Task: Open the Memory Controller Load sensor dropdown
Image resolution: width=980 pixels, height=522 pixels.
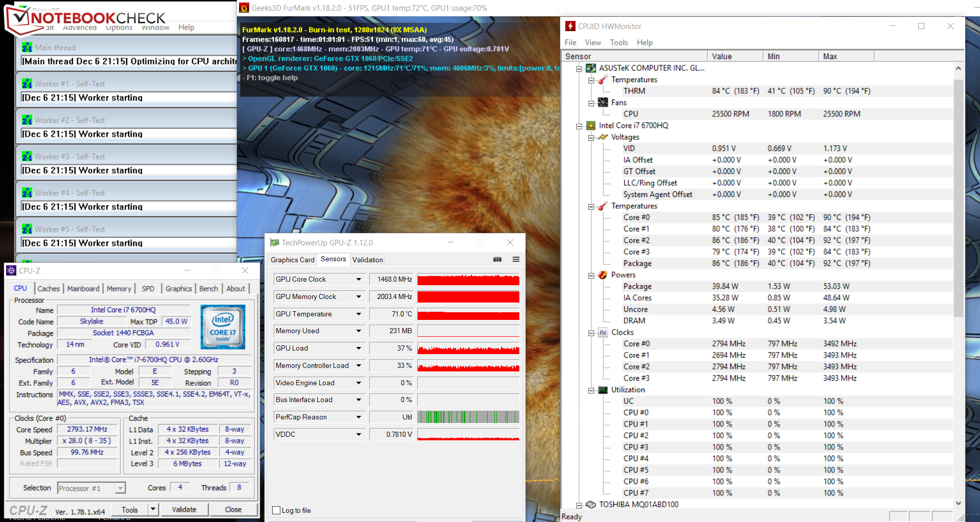Action: click(x=358, y=365)
